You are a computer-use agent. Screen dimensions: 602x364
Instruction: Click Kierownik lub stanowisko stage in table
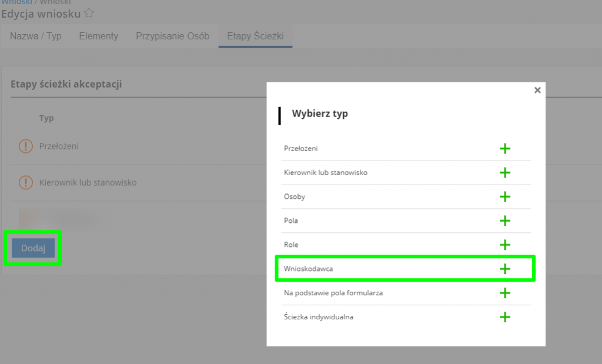(88, 183)
